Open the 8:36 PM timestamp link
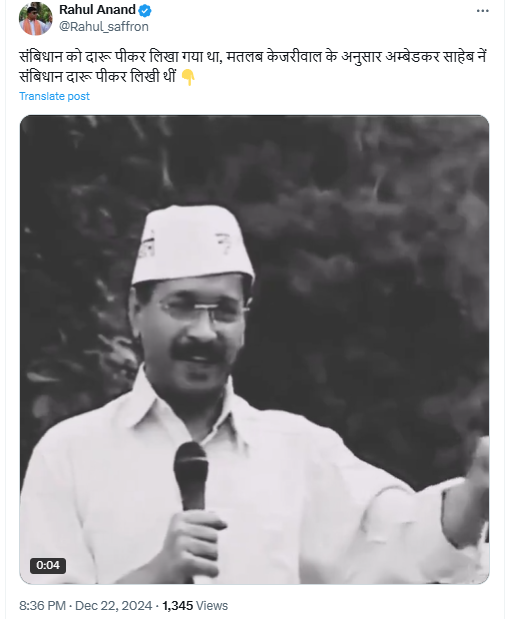This screenshot has height=619, width=510. pyautogui.click(x=42, y=605)
